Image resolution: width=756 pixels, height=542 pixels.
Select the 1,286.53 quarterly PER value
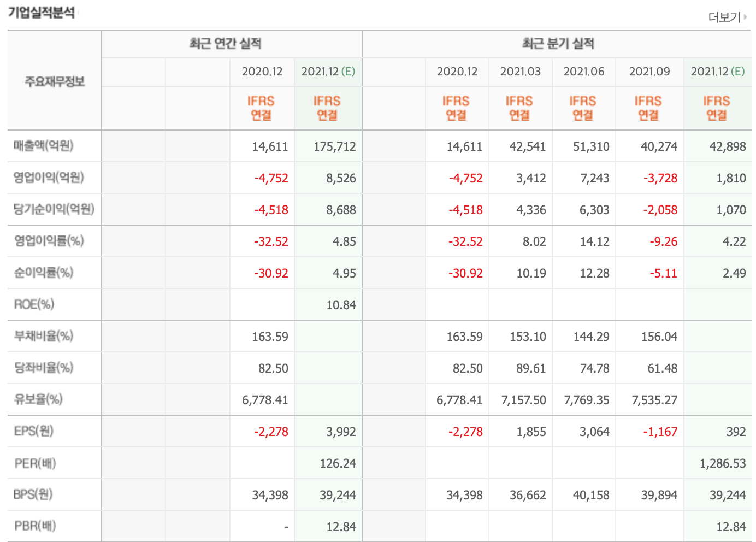(x=723, y=463)
